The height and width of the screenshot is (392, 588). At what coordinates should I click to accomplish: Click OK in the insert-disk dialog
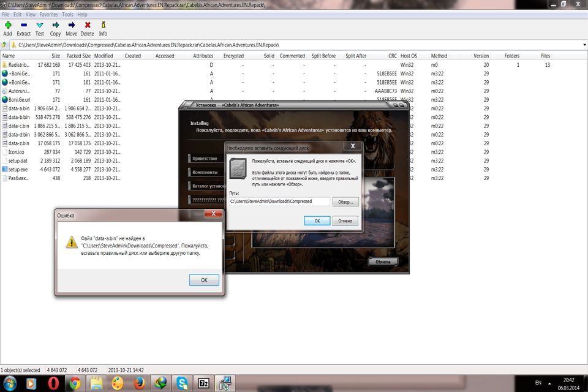pyautogui.click(x=317, y=221)
